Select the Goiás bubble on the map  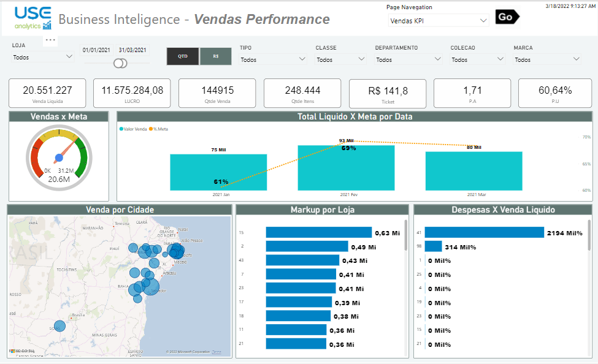[59, 326]
